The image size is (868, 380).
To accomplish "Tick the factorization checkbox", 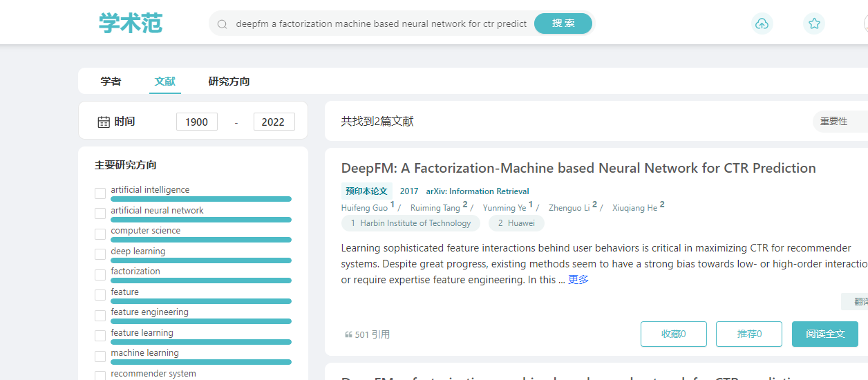I will [100, 275].
